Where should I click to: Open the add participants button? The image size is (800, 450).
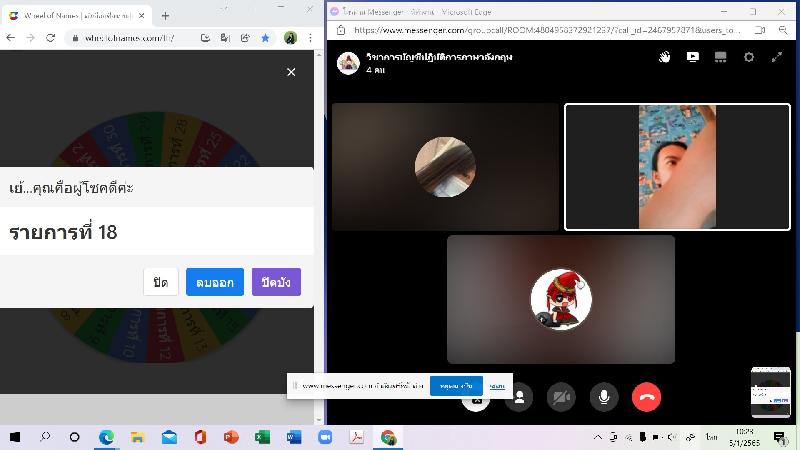click(518, 398)
